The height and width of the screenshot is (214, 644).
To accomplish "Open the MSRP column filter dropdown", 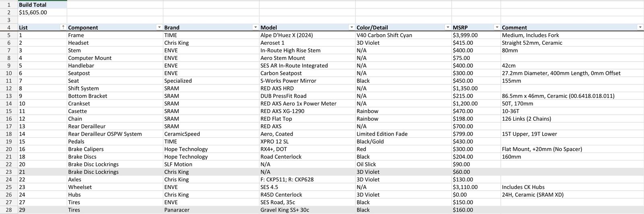I will (x=497, y=27).
